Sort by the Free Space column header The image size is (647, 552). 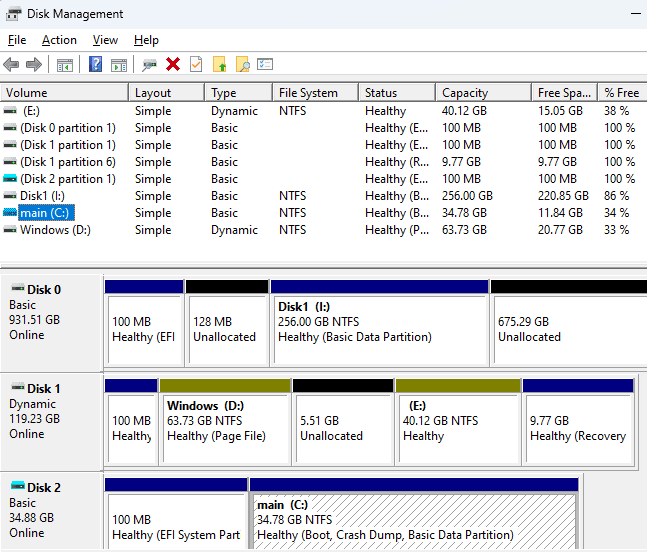[564, 92]
